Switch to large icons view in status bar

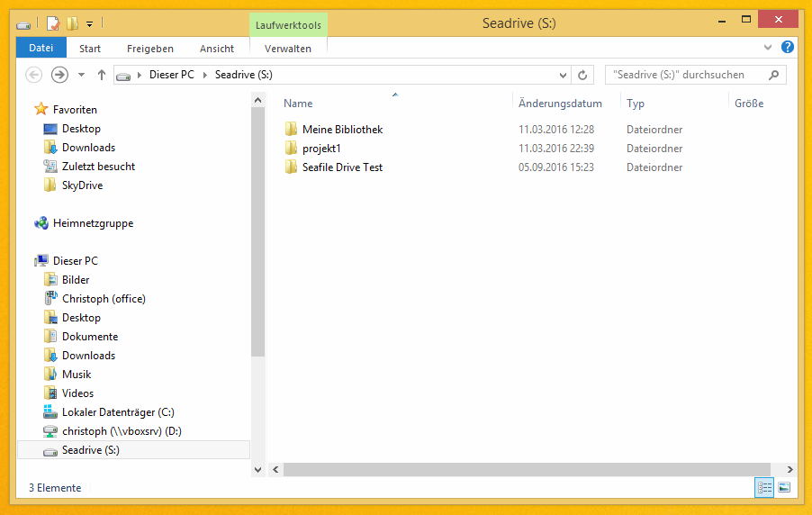(x=784, y=488)
